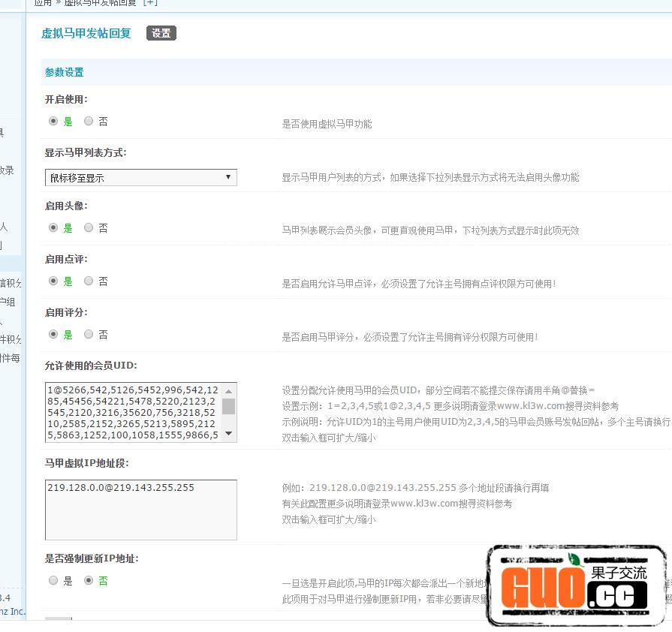
Task: Click 应用 in the breadcrumb
Action: (43, 3)
